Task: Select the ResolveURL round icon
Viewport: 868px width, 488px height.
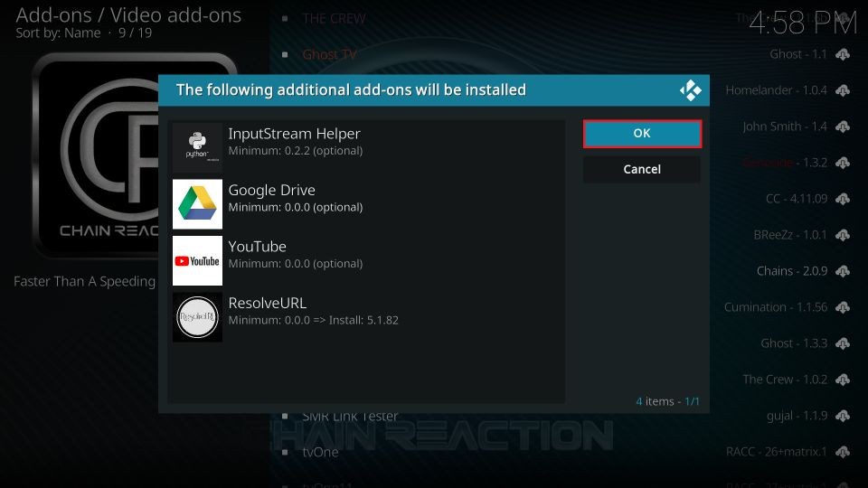Action: pos(197,317)
